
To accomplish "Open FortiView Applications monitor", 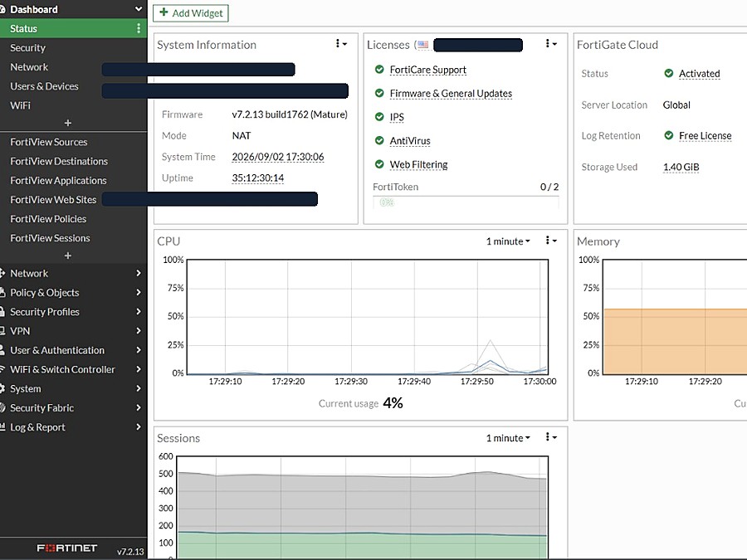I will coord(59,181).
